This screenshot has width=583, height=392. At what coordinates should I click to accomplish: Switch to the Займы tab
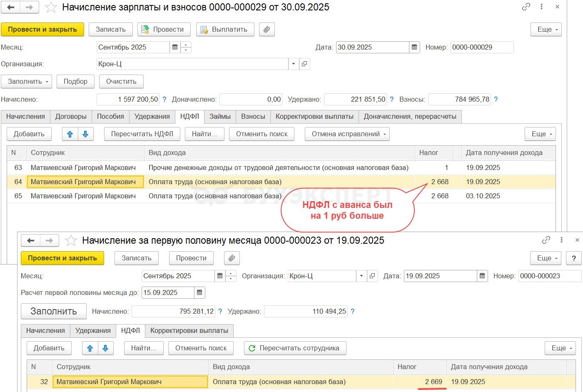[x=220, y=117]
